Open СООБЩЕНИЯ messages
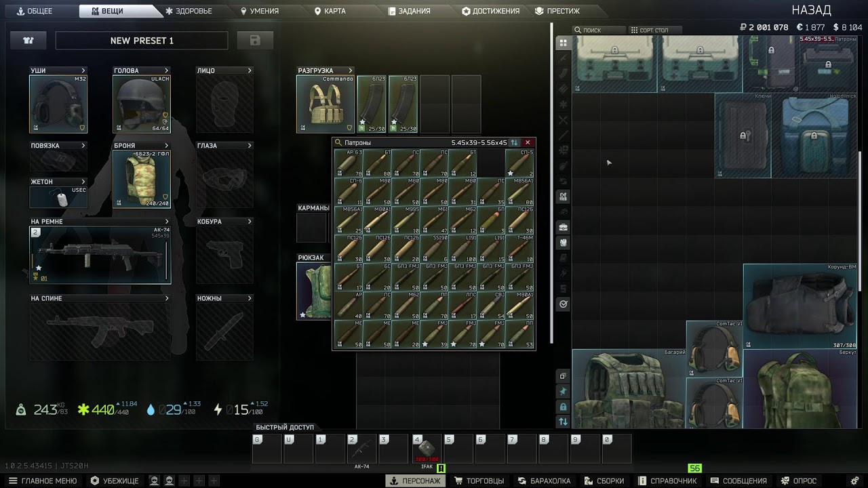868x488 pixels. point(738,481)
